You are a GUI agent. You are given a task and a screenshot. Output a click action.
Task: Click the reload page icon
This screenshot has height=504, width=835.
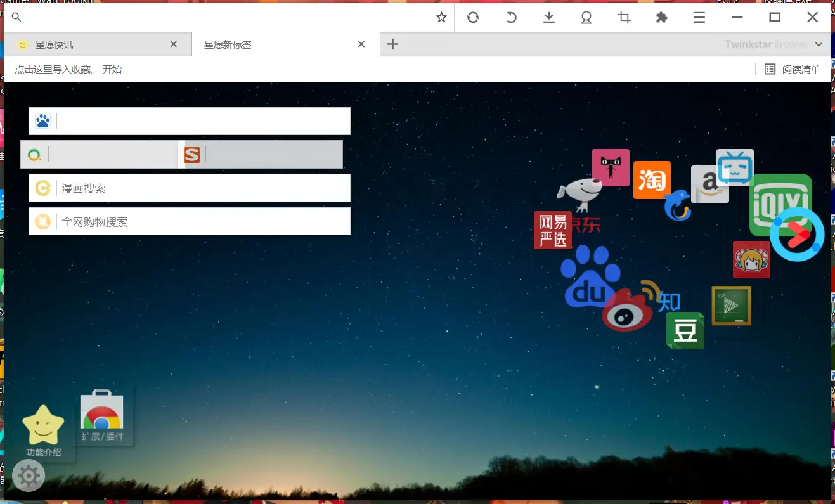click(473, 18)
